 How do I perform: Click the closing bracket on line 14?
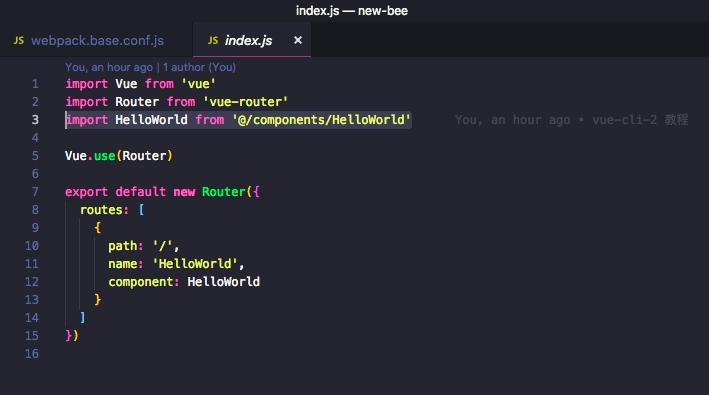pos(82,318)
